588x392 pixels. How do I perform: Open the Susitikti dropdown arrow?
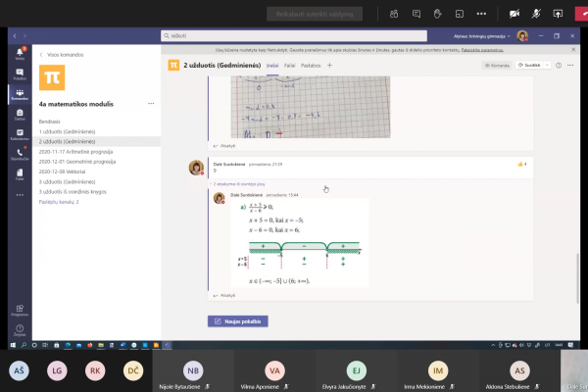(547, 66)
